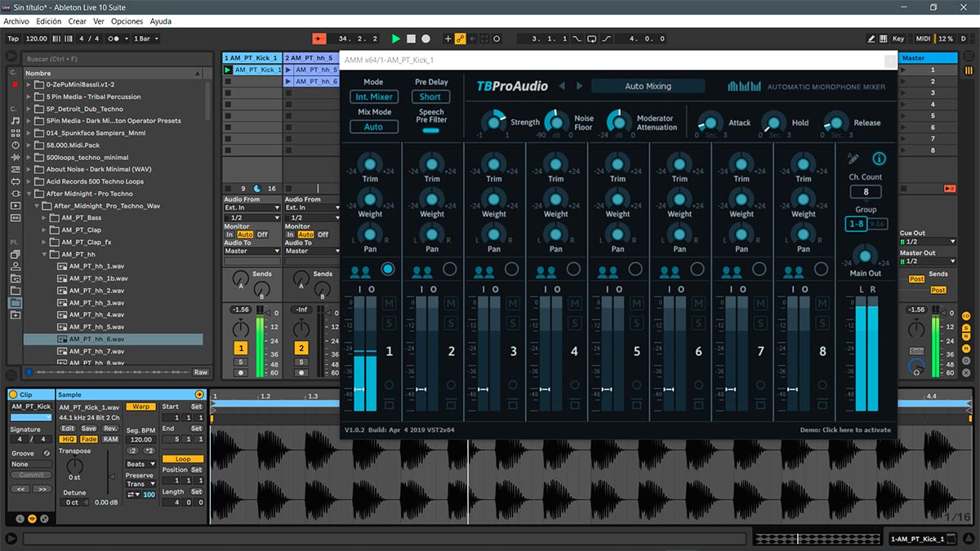Click the previous preset arrow in TBProAudio header

562,86
